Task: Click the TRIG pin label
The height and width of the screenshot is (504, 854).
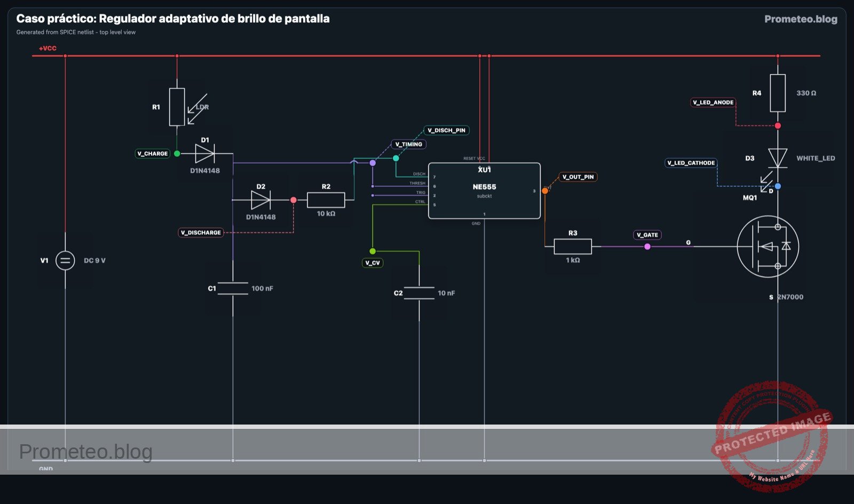Action: click(x=421, y=193)
